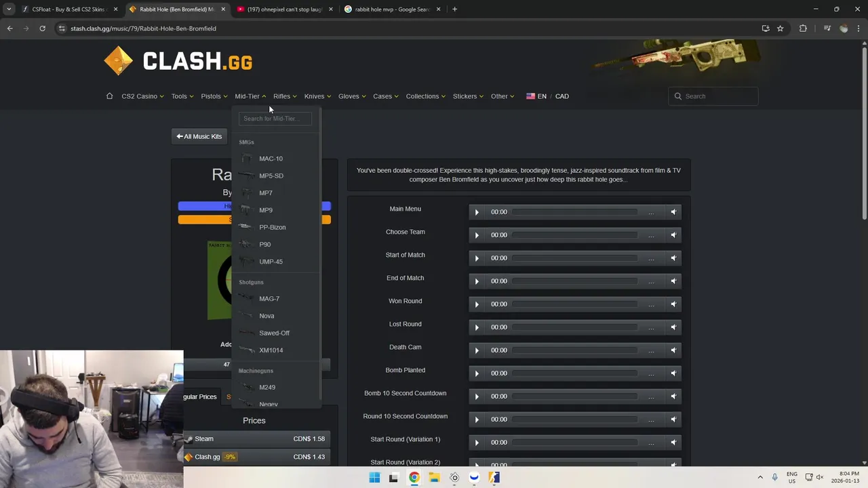The image size is (868, 488).
Task: Go back to All Music Kits
Action: (x=199, y=136)
